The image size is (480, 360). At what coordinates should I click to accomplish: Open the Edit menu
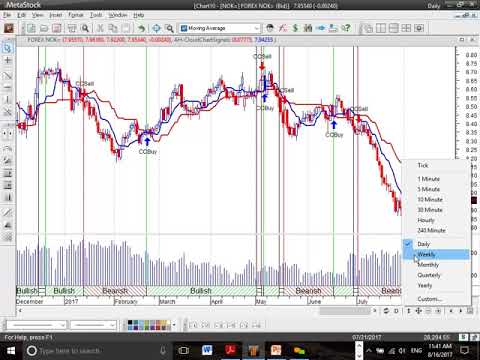22,15
